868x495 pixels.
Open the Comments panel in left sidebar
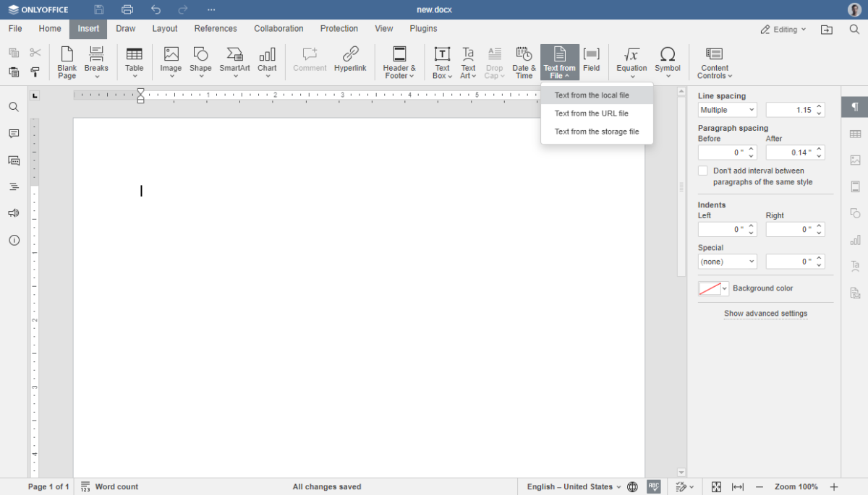(x=14, y=134)
